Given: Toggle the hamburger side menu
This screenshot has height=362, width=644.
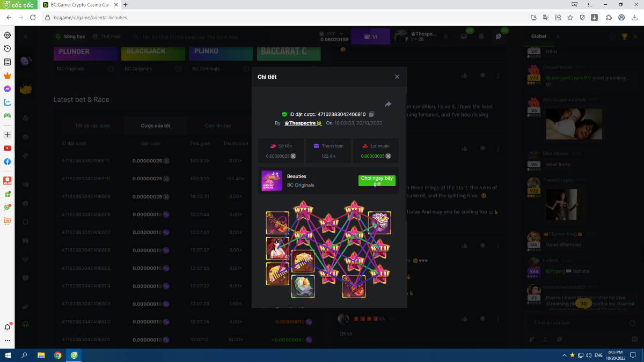Looking at the screenshot, I should (25, 36).
